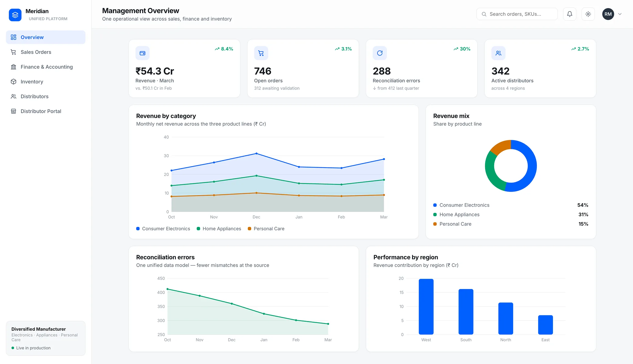Image resolution: width=633 pixels, height=364 pixels.
Task: Click the 2.7% distributors trend badge
Action: [580, 49]
